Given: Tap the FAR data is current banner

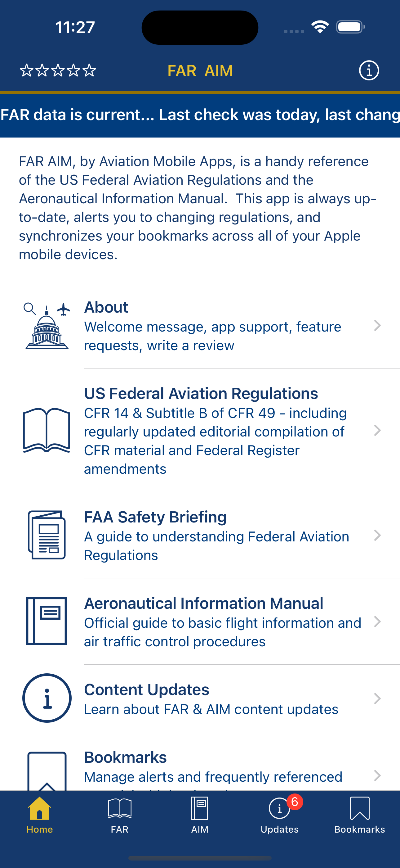Looking at the screenshot, I should 200,115.
